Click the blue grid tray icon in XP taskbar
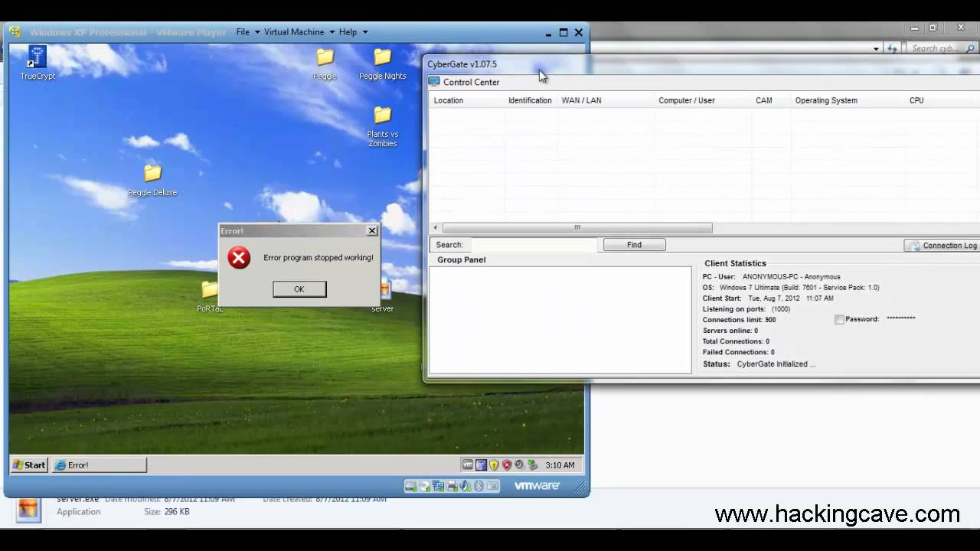 (481, 465)
